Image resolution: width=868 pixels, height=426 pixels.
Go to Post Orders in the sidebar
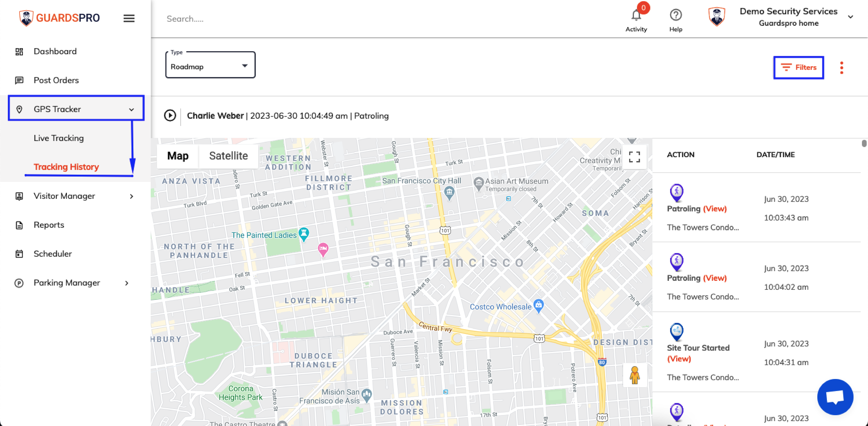pyautogui.click(x=56, y=80)
